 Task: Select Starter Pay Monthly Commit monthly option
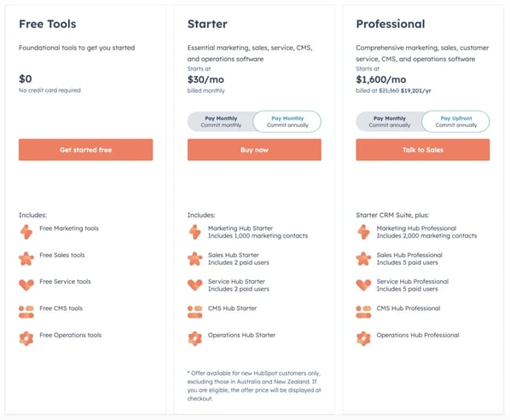(221, 122)
